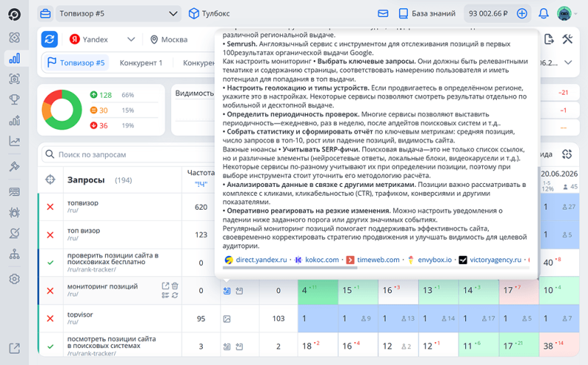The width and height of the screenshot is (588, 365).
Task: Open the mail envelope icon
Action: [x=383, y=13]
